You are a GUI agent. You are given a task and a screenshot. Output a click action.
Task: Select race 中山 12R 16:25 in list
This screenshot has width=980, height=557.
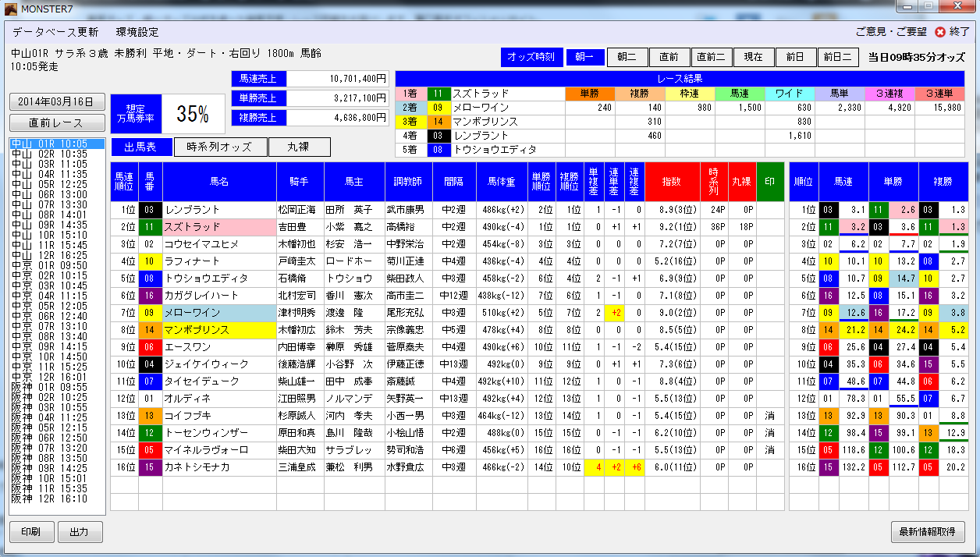(x=57, y=255)
